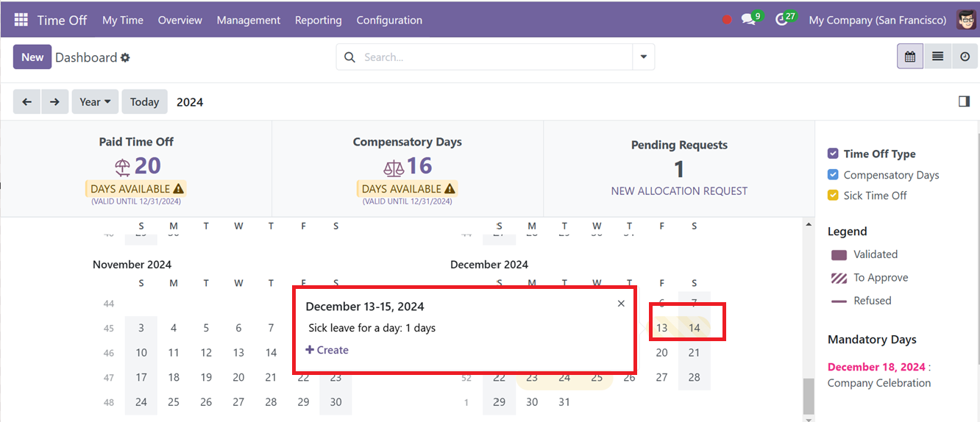Click Compensatory Days warning triangle
Image resolution: width=980 pixels, height=422 pixels.
tap(450, 189)
